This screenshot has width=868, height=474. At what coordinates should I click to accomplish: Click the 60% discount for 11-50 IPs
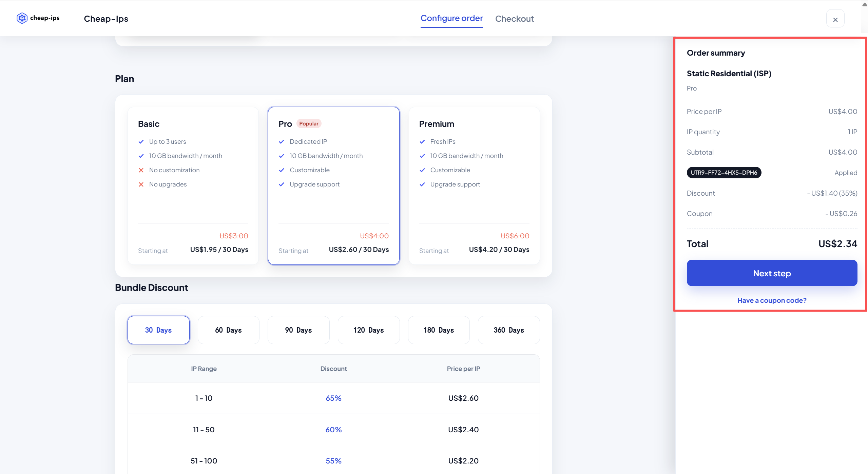pos(333,430)
